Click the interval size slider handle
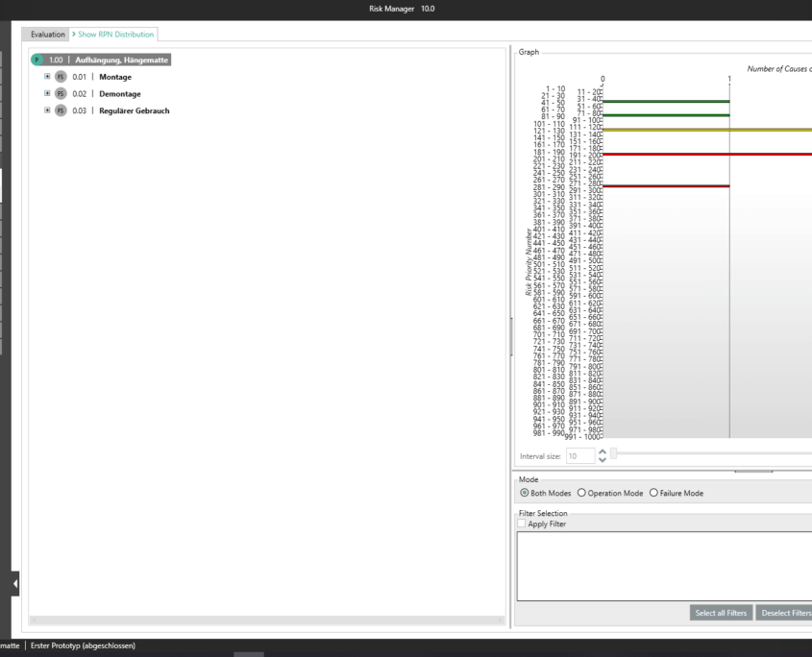The image size is (812, 657). click(614, 452)
